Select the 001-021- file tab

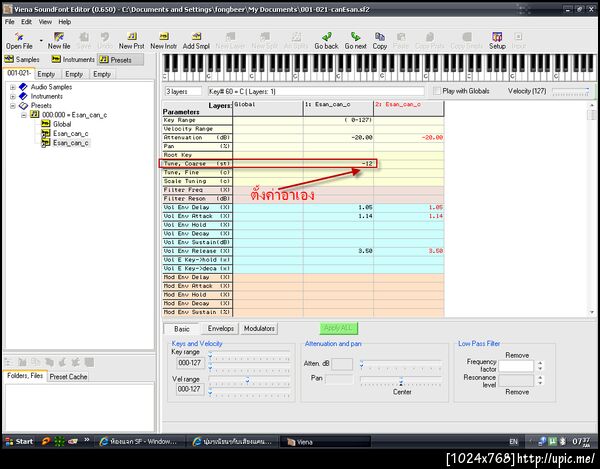tap(19, 73)
